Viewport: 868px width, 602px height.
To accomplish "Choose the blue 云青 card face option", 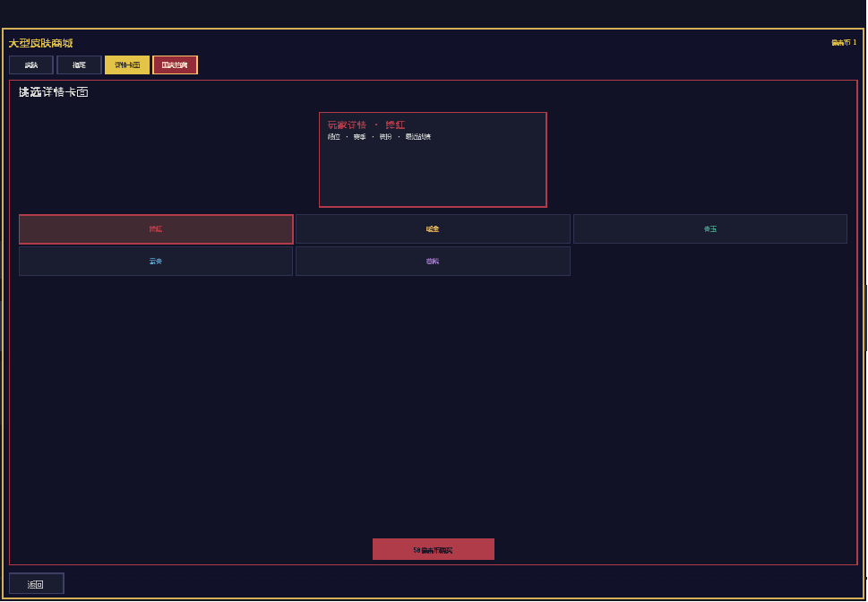I will click(156, 261).
